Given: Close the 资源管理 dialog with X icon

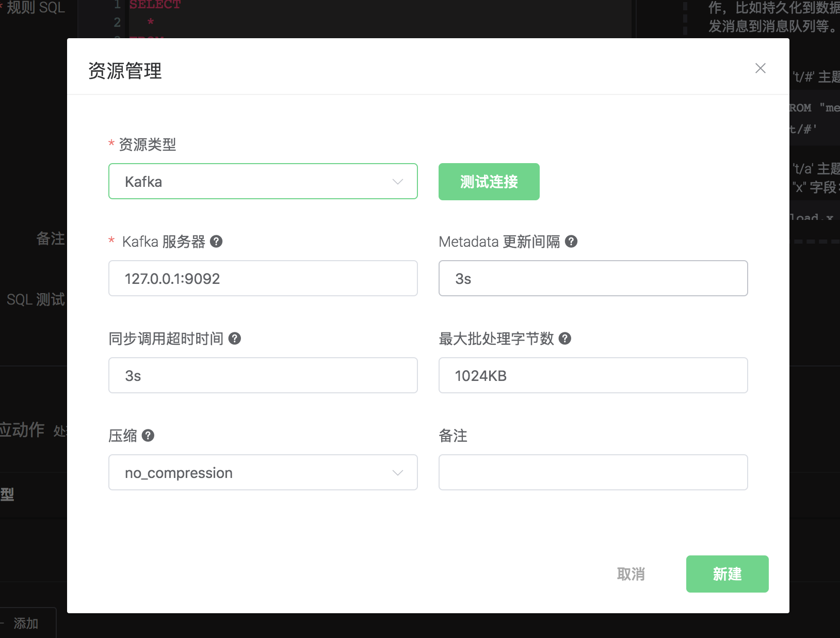Looking at the screenshot, I should click(x=760, y=68).
